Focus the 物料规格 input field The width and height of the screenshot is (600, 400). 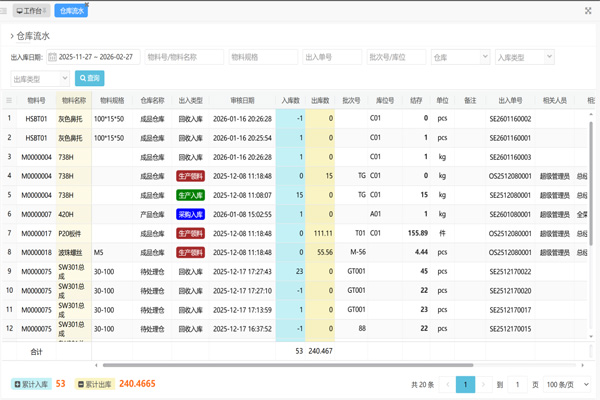pos(263,57)
